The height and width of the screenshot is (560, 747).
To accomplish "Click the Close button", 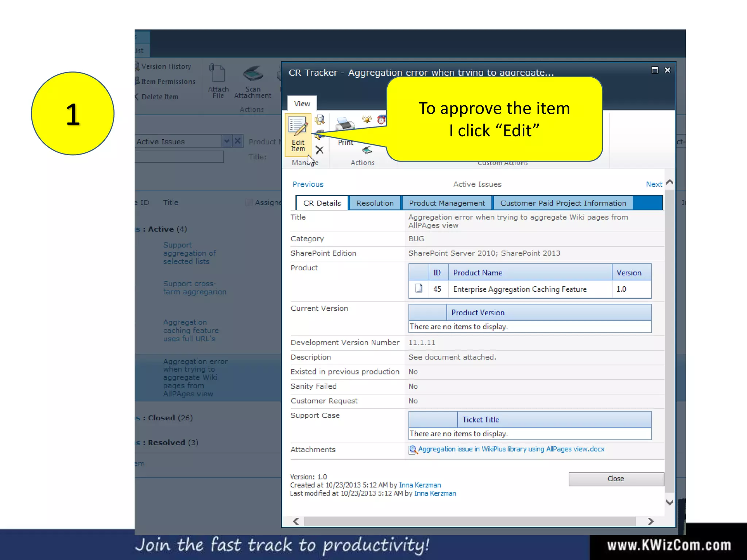I will click(616, 479).
